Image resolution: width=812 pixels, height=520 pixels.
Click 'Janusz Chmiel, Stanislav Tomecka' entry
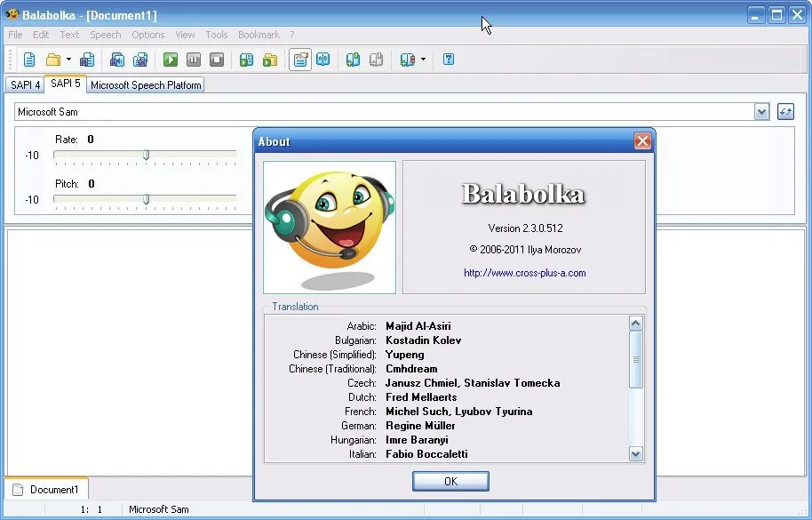(473, 383)
